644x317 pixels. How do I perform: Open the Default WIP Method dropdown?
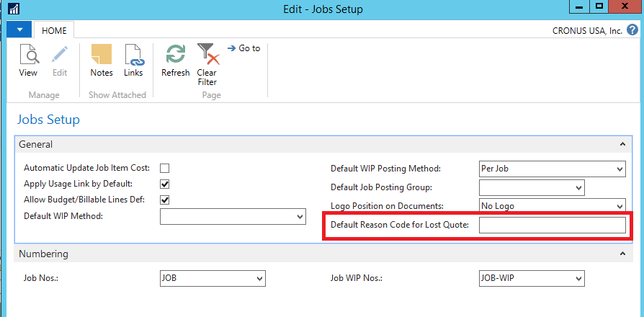(300, 216)
